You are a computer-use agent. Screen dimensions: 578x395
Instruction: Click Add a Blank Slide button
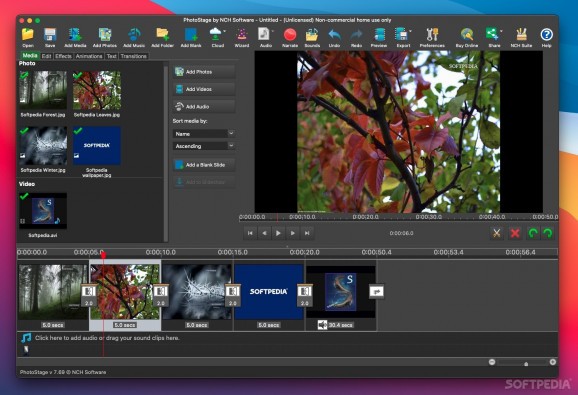coord(204,165)
